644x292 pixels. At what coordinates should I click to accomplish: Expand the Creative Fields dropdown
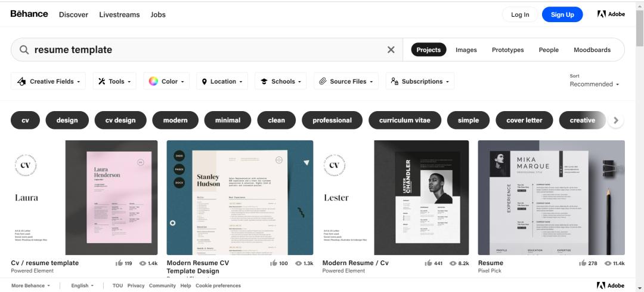tap(48, 81)
